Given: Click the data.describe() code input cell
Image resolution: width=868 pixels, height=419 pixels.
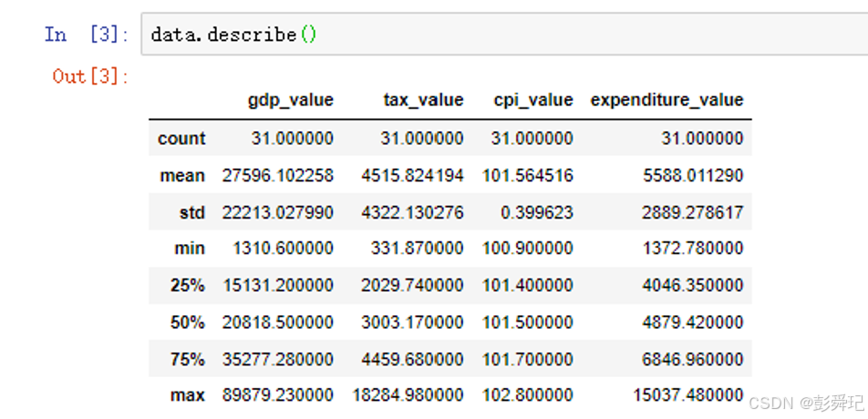Looking at the screenshot, I should (504, 35).
